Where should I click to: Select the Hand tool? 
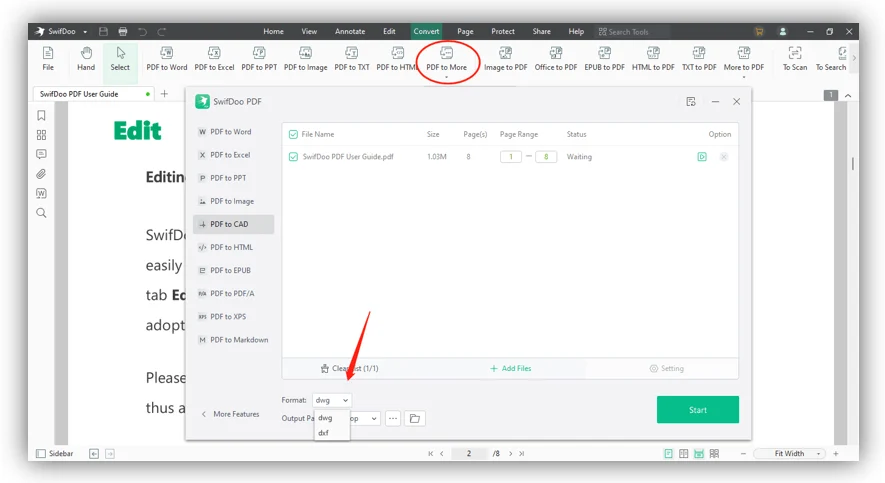(86, 59)
